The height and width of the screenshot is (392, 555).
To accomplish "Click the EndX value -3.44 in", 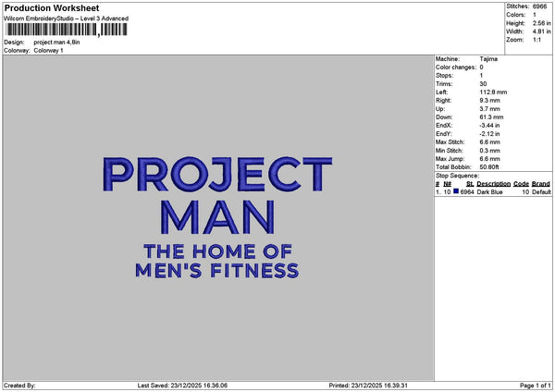I will click(489, 126).
